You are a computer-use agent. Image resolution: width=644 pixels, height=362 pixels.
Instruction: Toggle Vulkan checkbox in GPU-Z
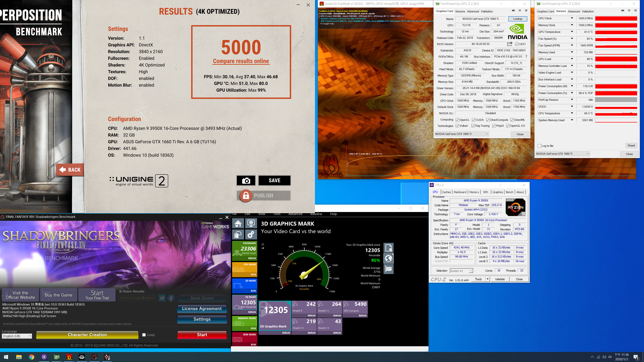457,126
